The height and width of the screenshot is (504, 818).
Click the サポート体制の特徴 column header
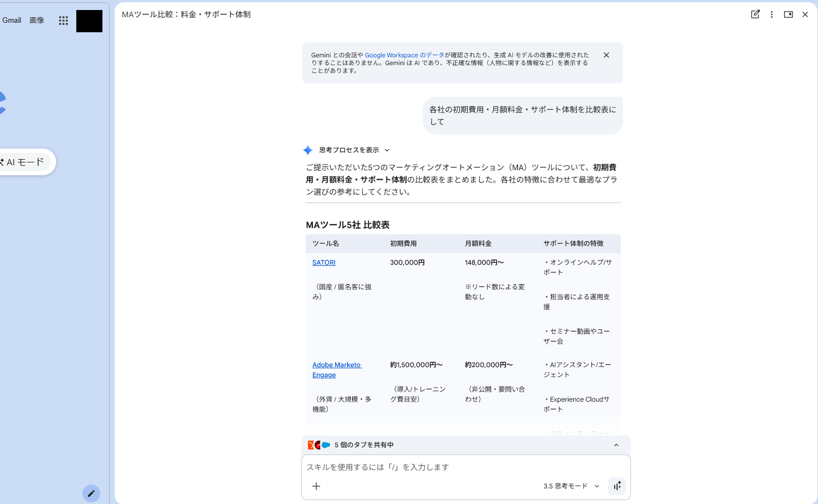coord(574,244)
